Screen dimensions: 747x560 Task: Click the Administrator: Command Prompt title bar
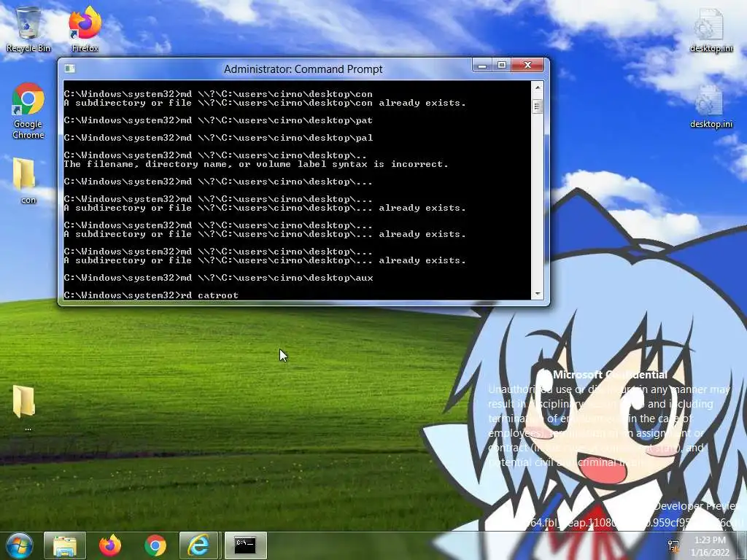click(x=303, y=69)
